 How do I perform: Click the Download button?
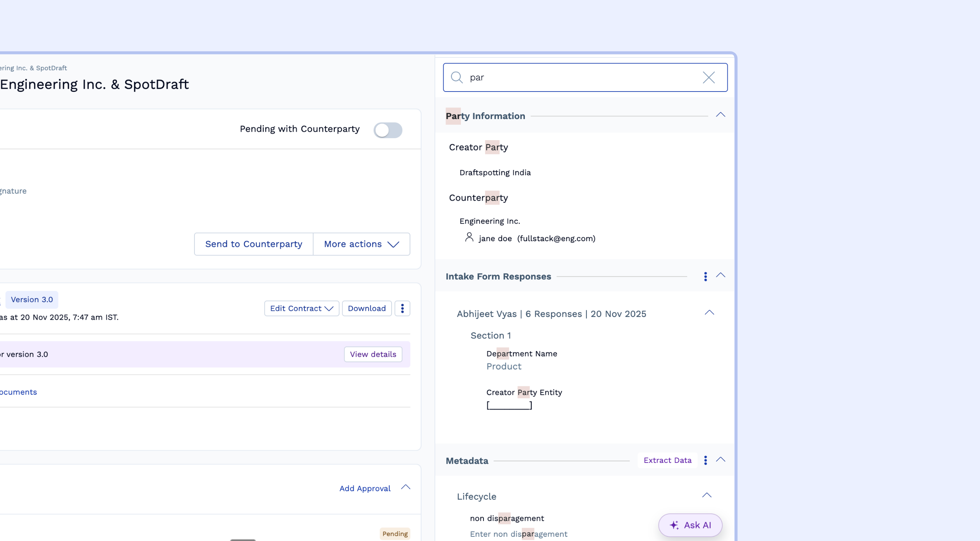pos(366,309)
